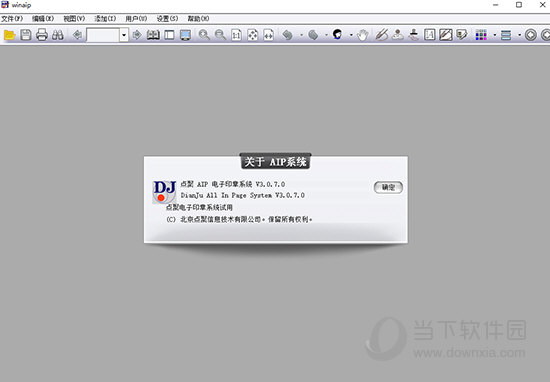The width and height of the screenshot is (550, 382).
Task: Print the document with the printer icon
Action: [x=42, y=35]
